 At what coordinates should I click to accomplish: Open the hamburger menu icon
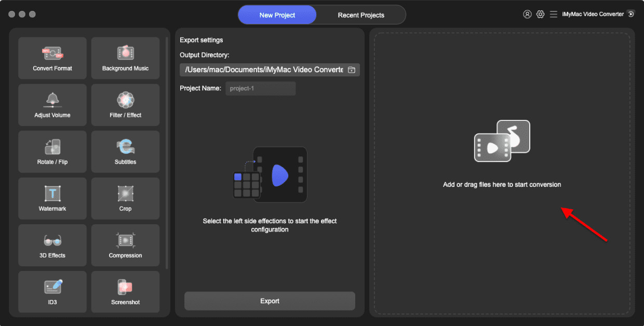click(x=554, y=15)
